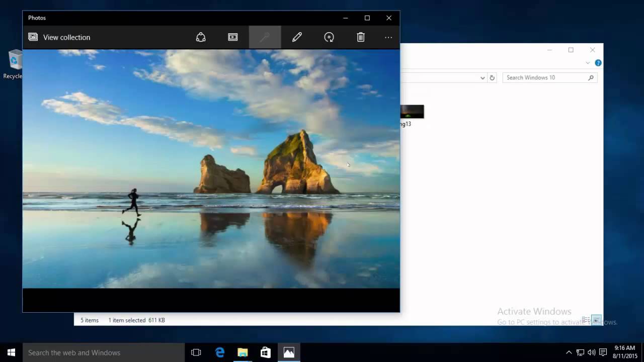
Task: Expand hidden icons in the system tray
Action: click(x=569, y=352)
